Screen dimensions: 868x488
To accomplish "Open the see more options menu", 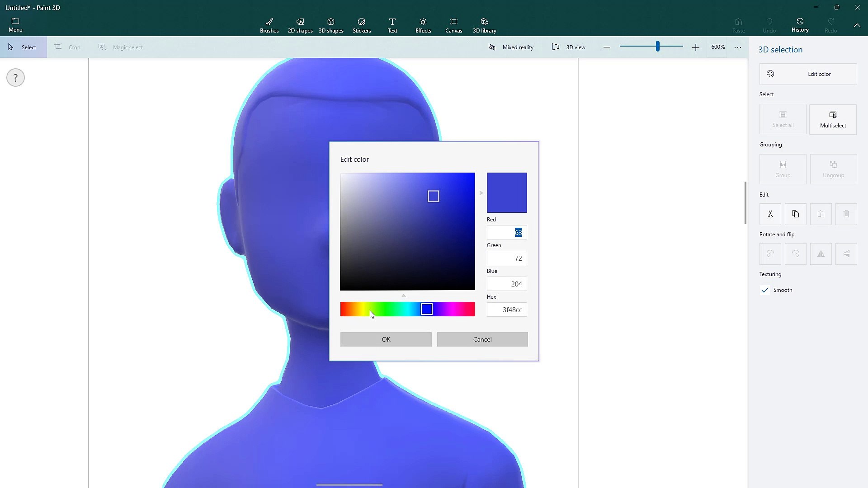I will click(738, 47).
